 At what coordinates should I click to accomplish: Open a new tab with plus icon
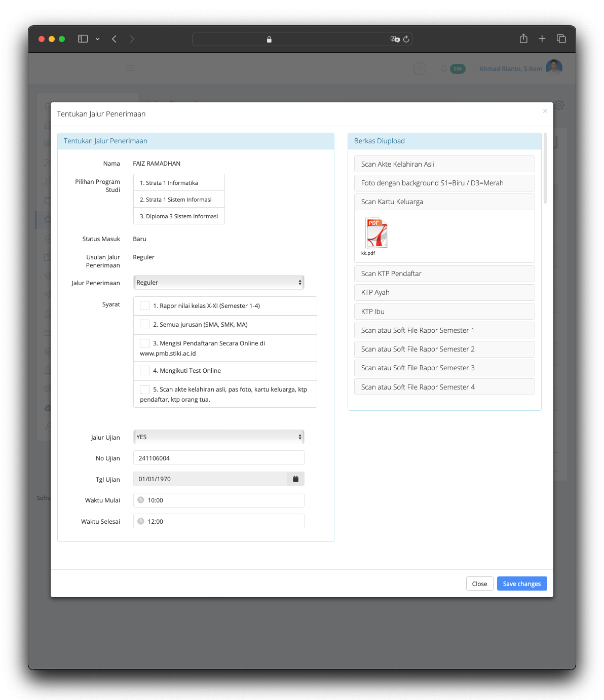point(542,39)
